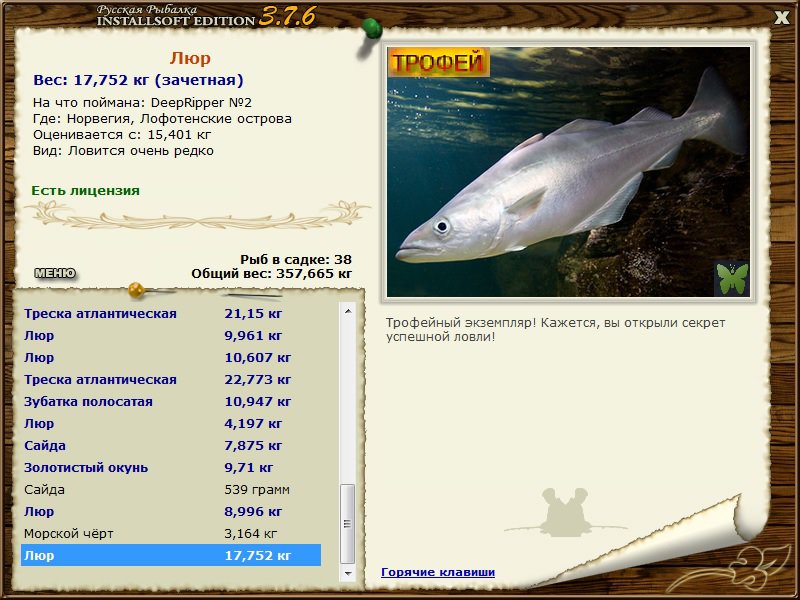
Task: Select Зубатка полосатая 10,947 кг entry
Action: (x=171, y=402)
